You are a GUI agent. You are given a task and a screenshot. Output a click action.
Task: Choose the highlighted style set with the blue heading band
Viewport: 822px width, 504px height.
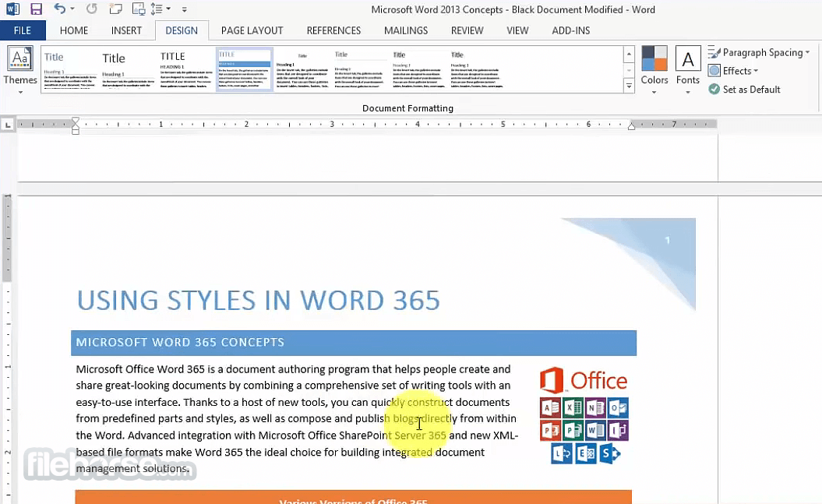[245, 69]
